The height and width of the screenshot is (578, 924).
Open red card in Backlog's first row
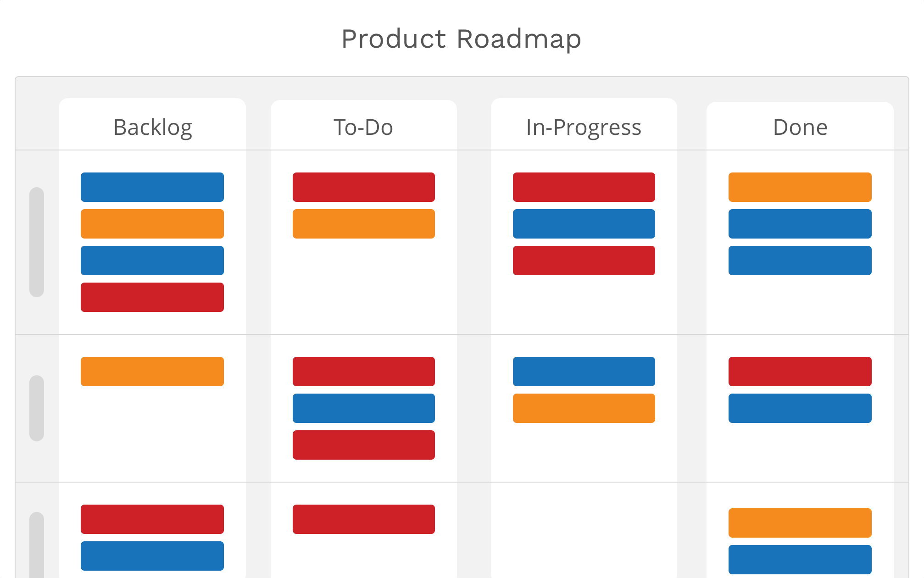click(x=152, y=297)
